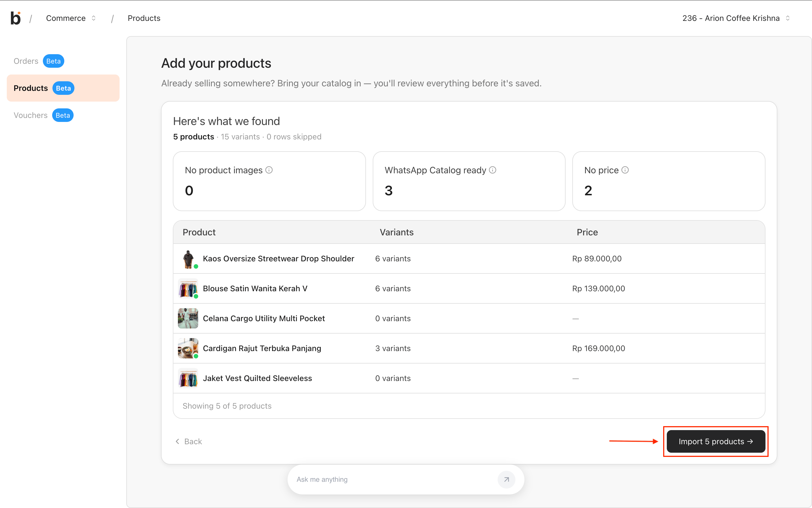The image size is (812, 508).
Task: Click 6 variants in the Kaos row
Action: (393, 259)
